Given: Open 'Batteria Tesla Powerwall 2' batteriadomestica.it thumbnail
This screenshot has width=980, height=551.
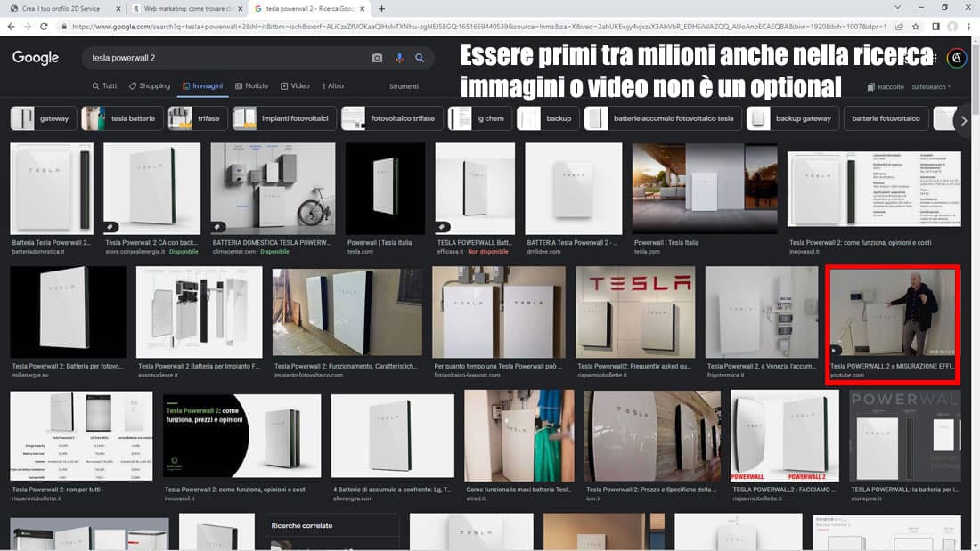Looking at the screenshot, I should [x=52, y=189].
